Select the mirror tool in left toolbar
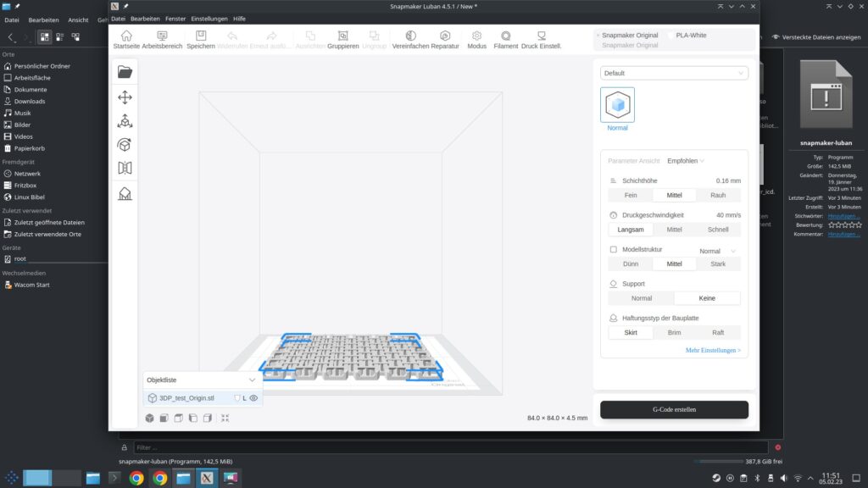The height and width of the screenshot is (488, 868). pos(125,169)
